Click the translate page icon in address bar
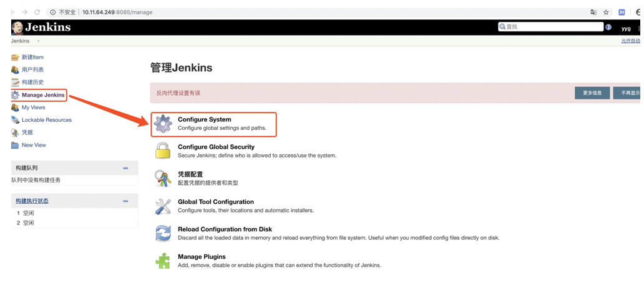The image size is (644, 290). pos(593,12)
